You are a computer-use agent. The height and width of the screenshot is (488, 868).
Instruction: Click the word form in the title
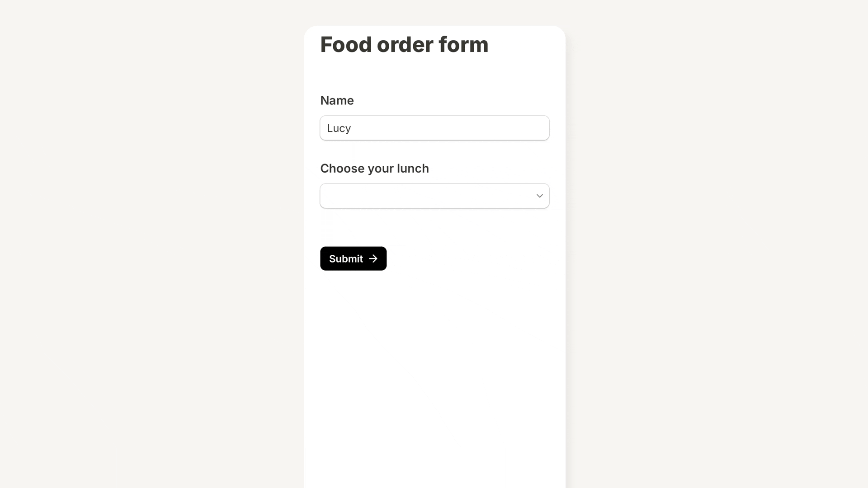463,45
